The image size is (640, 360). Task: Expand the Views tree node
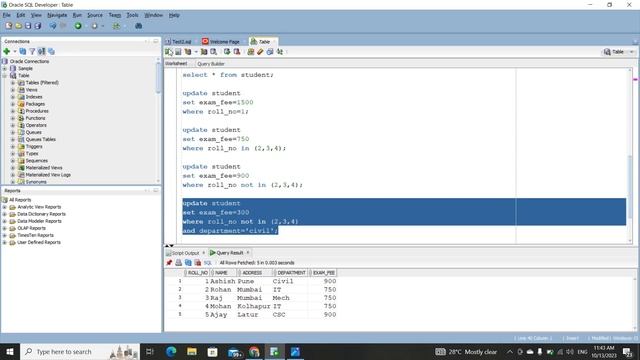[13, 90]
